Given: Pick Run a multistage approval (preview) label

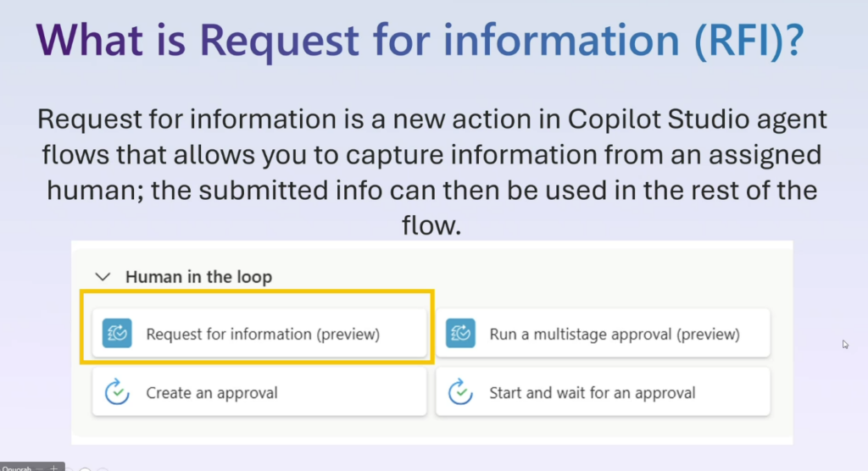Looking at the screenshot, I should coord(615,334).
